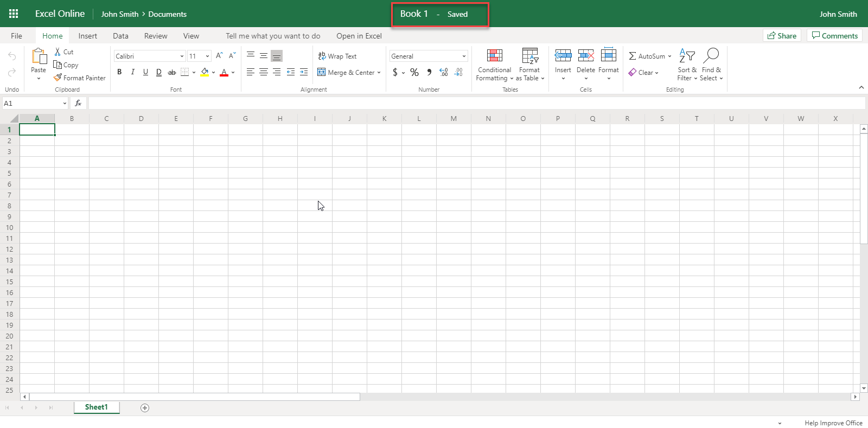The image size is (868, 428).
Task: Apply percent style format
Action: coord(414,72)
